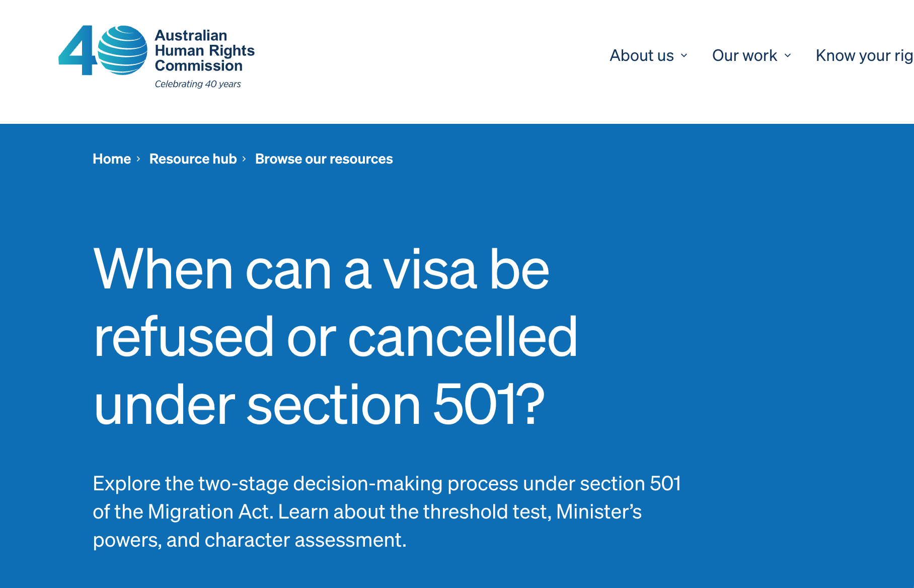Click the chevron separator after Resource hub
914x588 pixels.
pyautogui.click(x=244, y=159)
